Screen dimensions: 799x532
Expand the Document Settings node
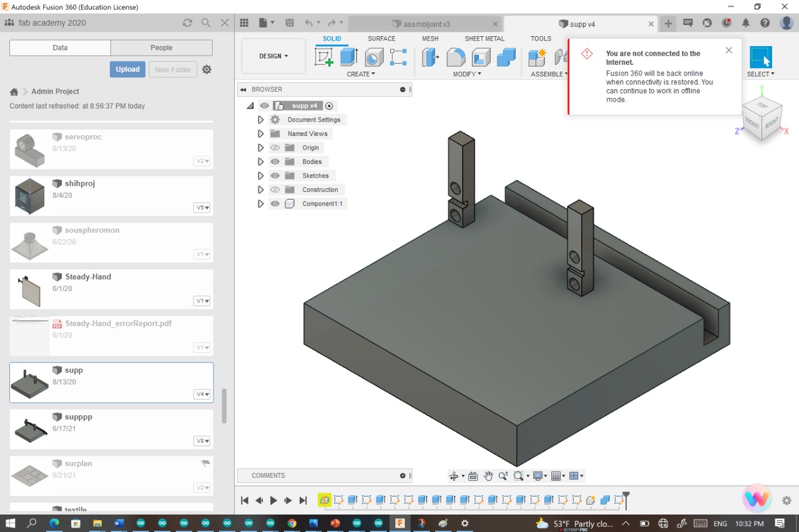click(x=261, y=120)
